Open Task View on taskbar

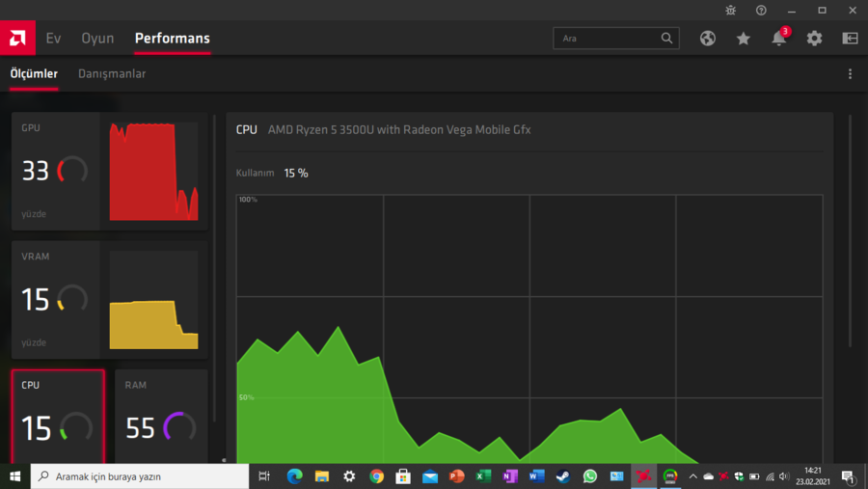pos(264,476)
